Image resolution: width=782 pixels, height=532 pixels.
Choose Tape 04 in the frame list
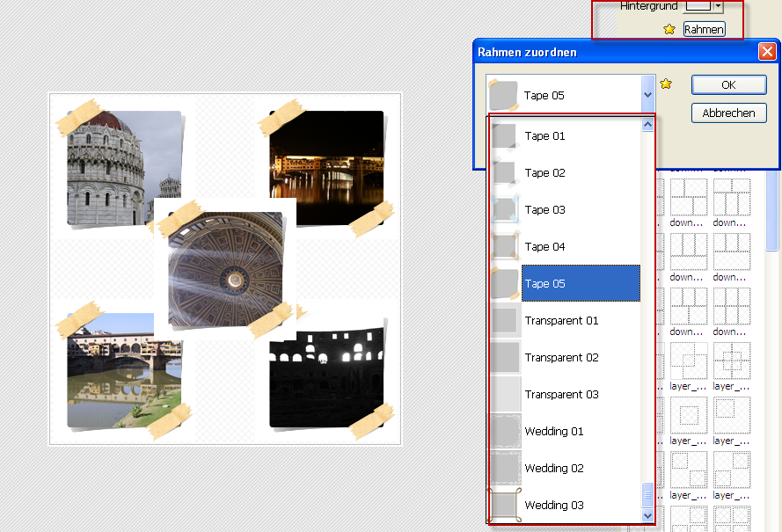click(x=545, y=247)
